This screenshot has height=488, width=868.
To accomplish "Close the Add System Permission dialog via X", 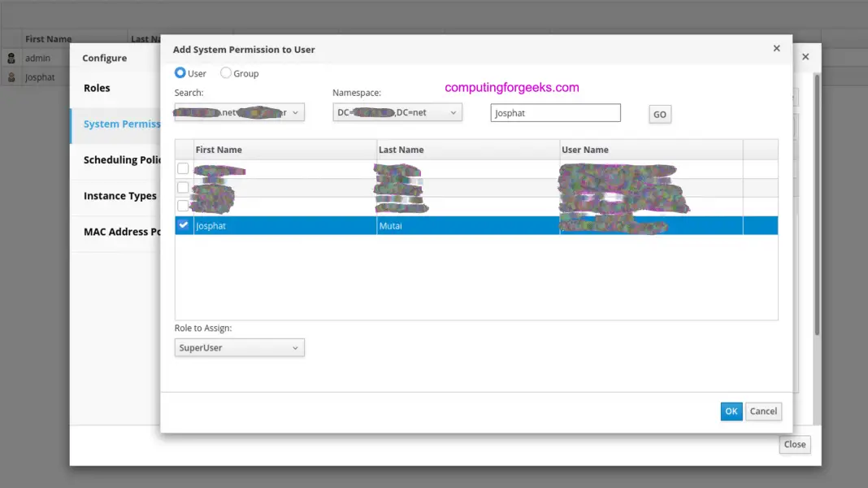I will click(775, 48).
